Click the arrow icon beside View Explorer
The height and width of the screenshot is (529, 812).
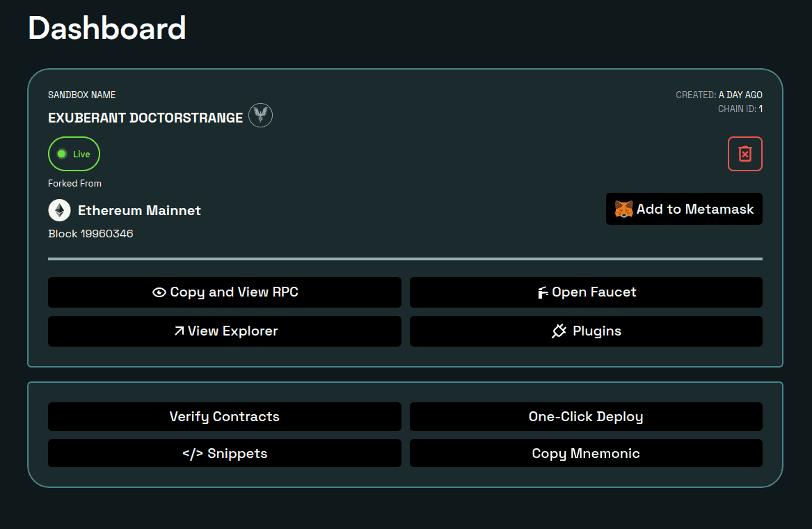[180, 331]
